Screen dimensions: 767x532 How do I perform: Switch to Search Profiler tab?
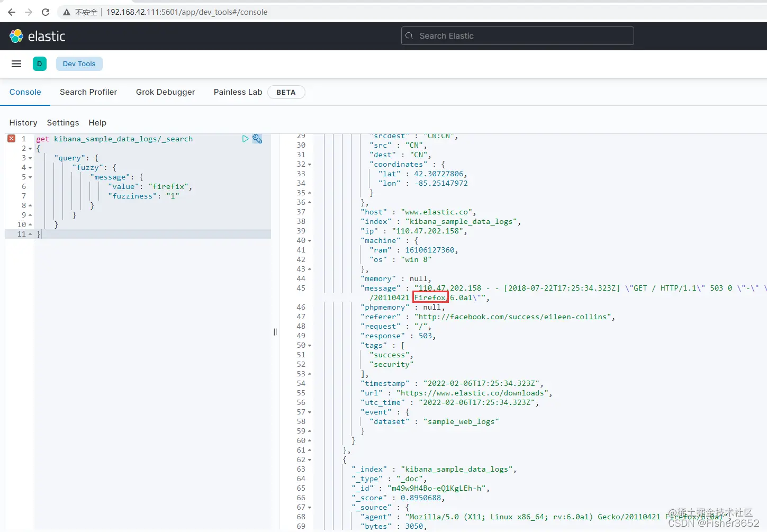[x=88, y=92]
